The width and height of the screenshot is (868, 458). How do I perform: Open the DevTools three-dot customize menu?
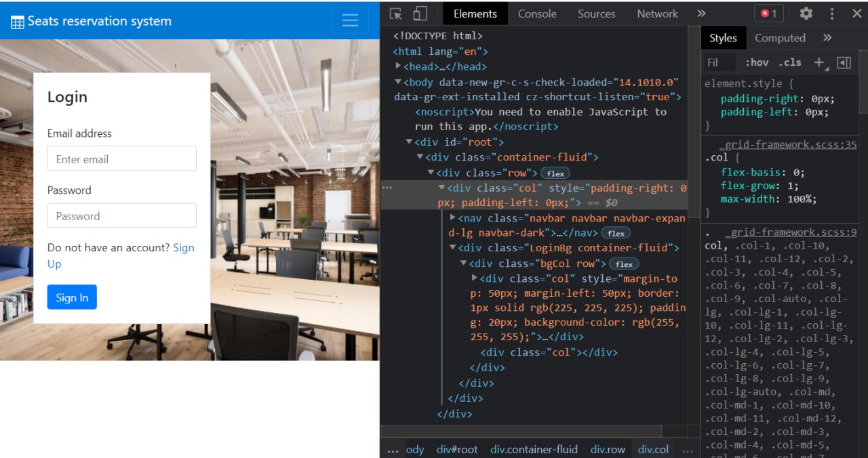[832, 14]
